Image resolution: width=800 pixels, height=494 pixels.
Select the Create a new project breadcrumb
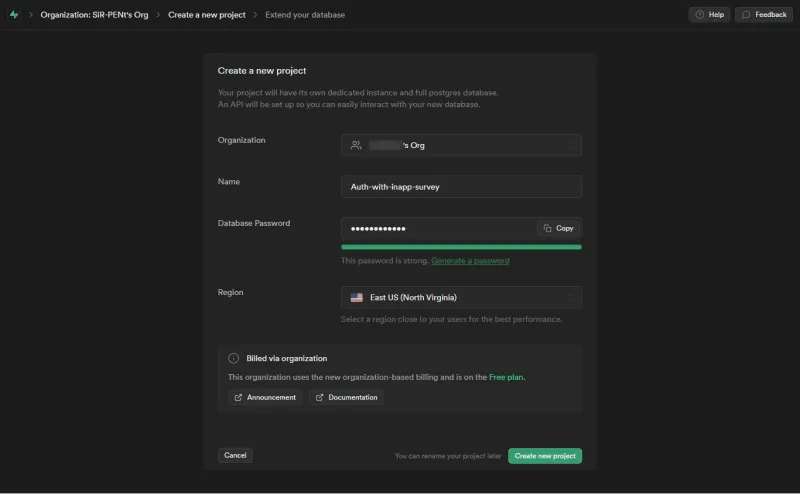click(208, 15)
